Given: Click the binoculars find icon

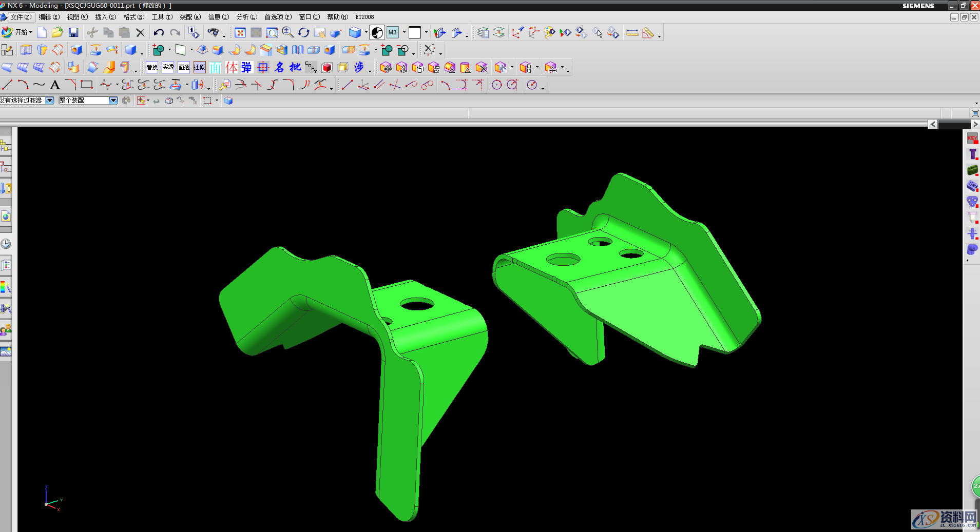Looking at the screenshot, I should (213, 33).
